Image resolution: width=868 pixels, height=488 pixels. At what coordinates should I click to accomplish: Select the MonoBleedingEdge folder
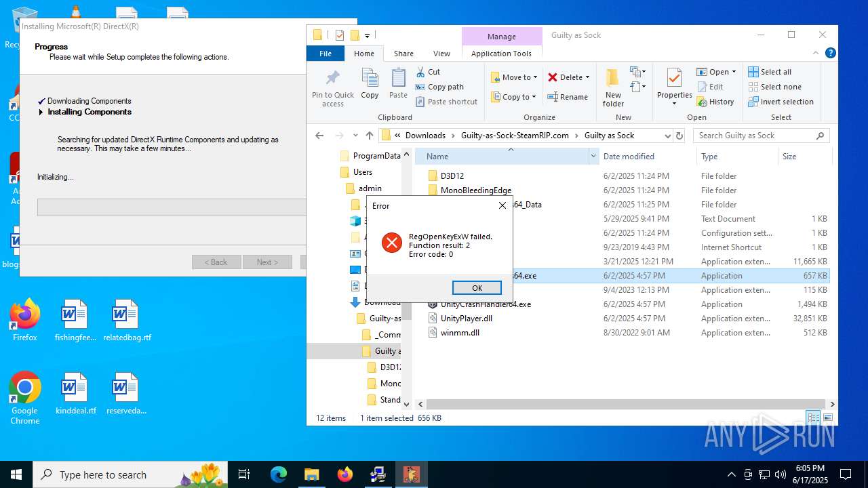coord(476,190)
